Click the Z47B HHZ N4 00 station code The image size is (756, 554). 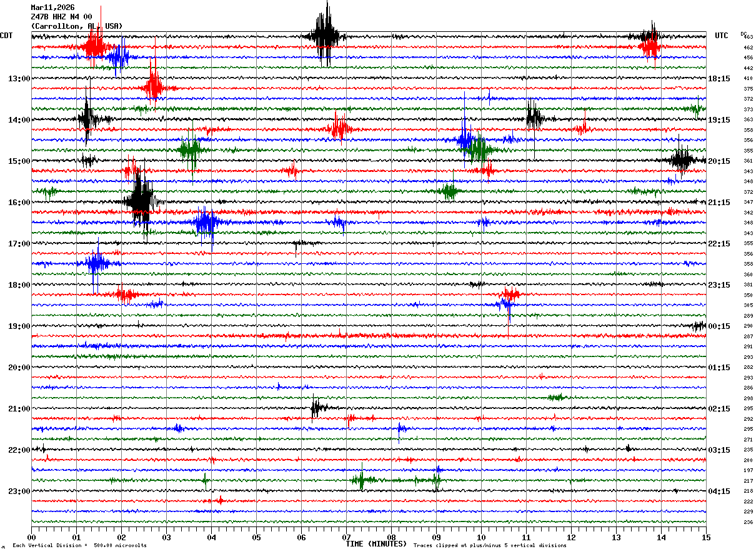(61, 17)
